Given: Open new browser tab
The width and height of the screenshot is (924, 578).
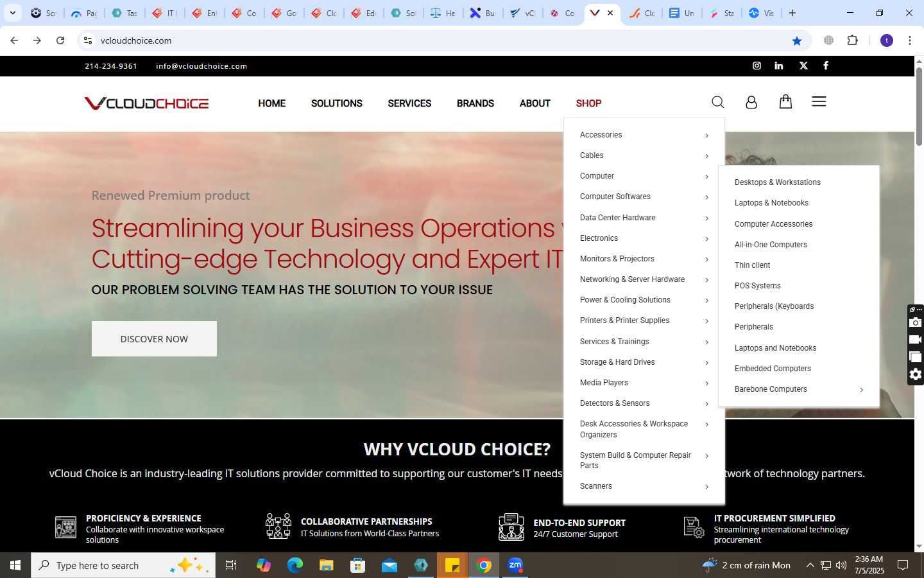Looking at the screenshot, I should 792,13.
